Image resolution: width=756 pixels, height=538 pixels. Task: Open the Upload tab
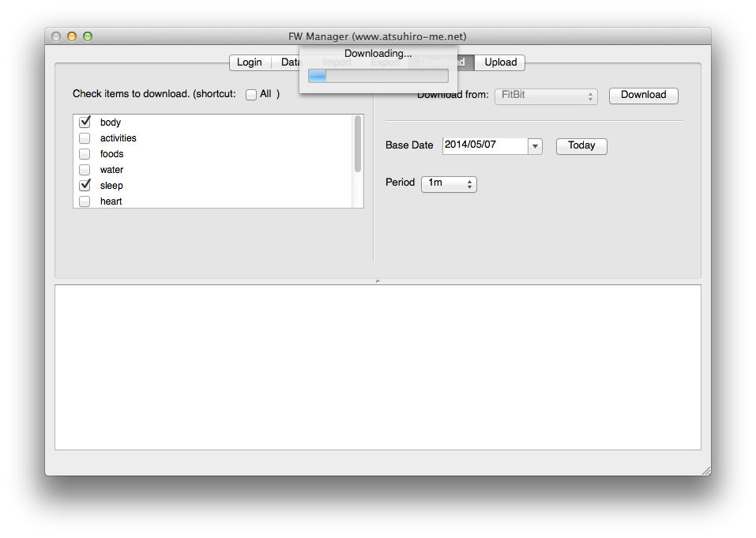(x=500, y=62)
